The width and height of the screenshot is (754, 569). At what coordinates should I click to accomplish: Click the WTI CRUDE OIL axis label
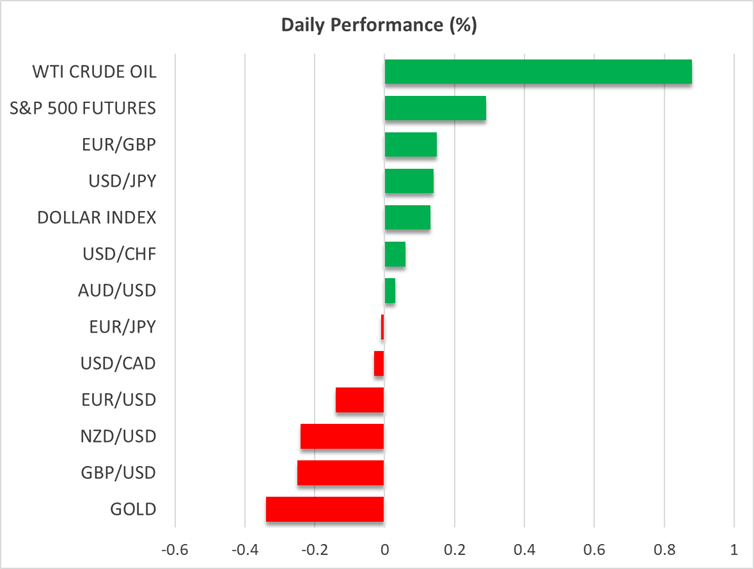pyautogui.click(x=96, y=72)
